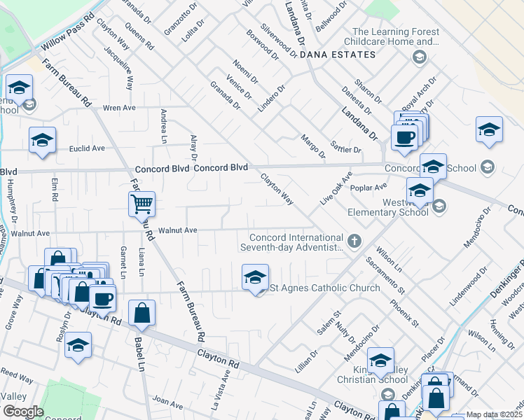Select the school marker over Concord School label

click(x=433, y=167)
